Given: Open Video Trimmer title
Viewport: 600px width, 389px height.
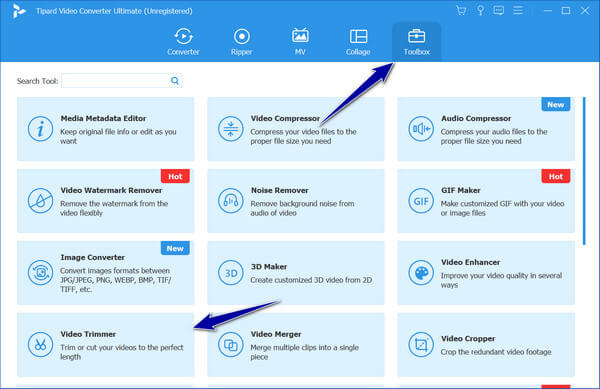Looking at the screenshot, I should tap(88, 334).
